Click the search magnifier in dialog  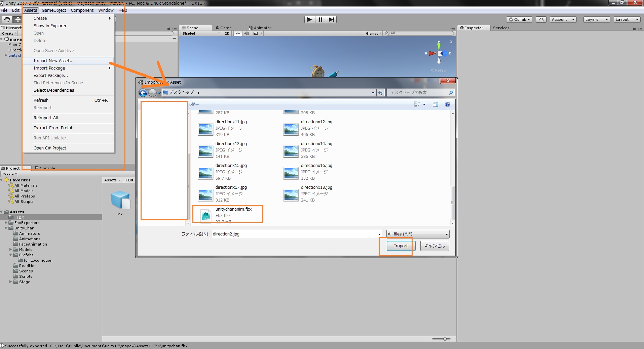451,93
